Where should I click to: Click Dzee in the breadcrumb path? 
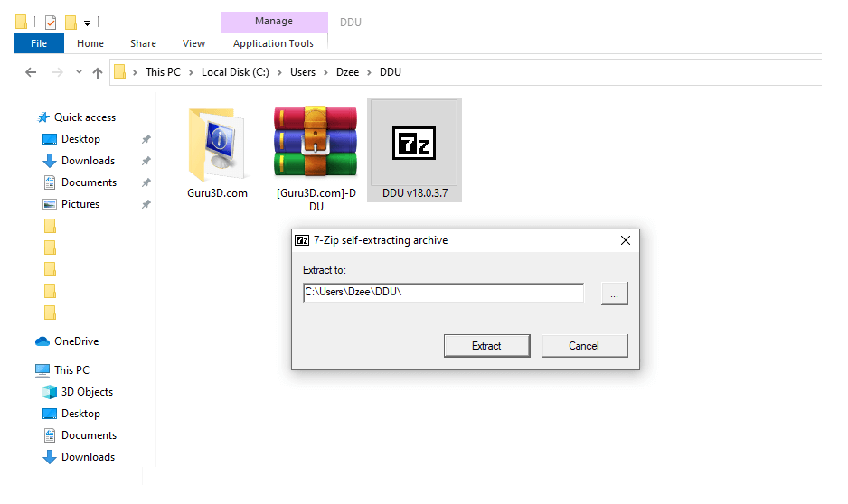point(347,72)
